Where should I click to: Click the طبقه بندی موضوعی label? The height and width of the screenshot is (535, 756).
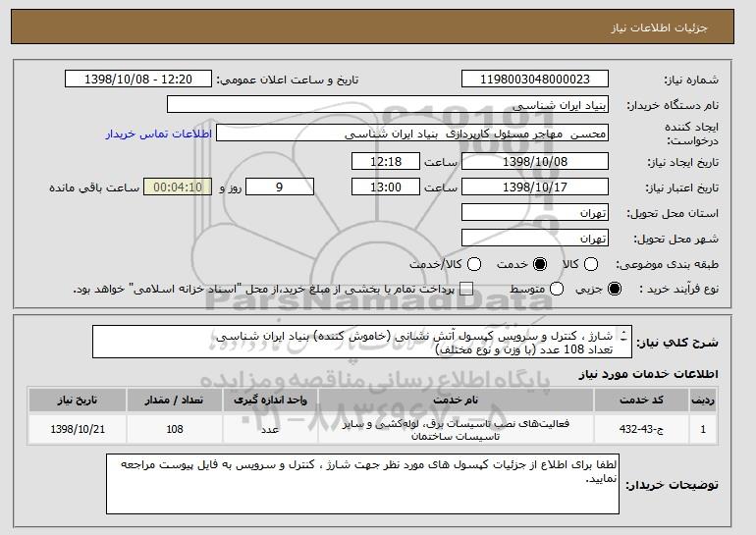[x=668, y=264]
